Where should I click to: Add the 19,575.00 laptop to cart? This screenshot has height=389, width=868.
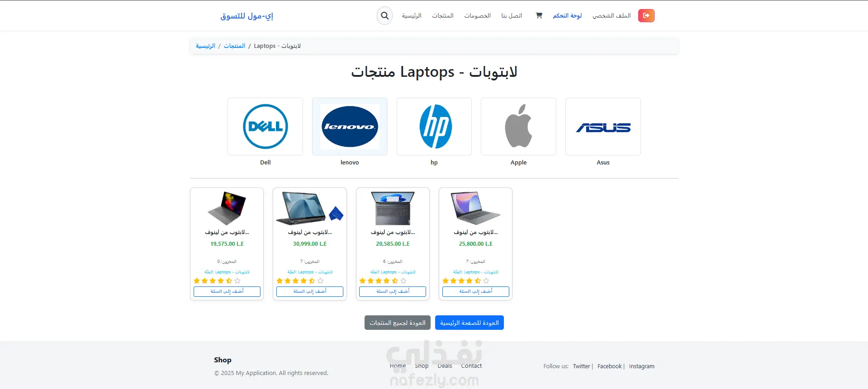(x=227, y=291)
